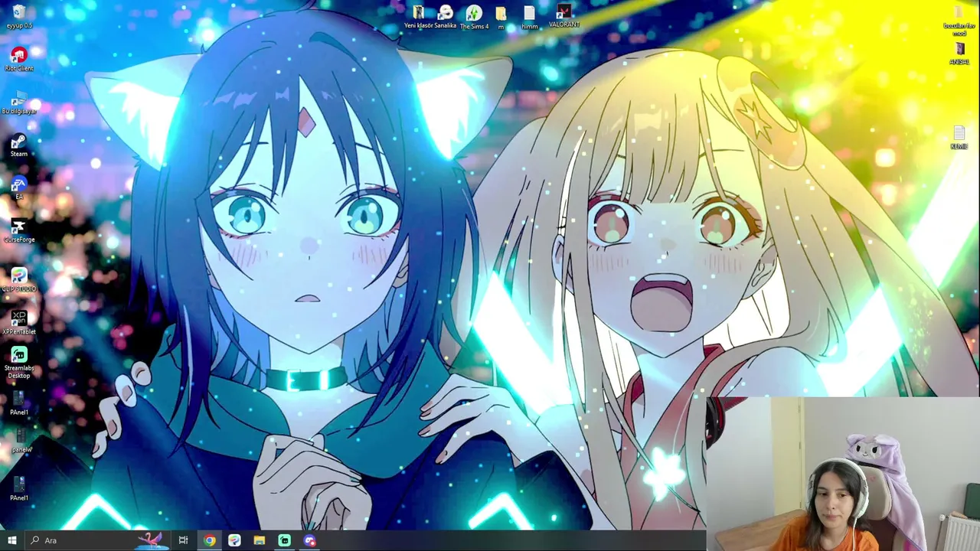Image resolution: width=980 pixels, height=551 pixels.
Task: Select the CurseForge desktop shortcut
Action: point(19,230)
